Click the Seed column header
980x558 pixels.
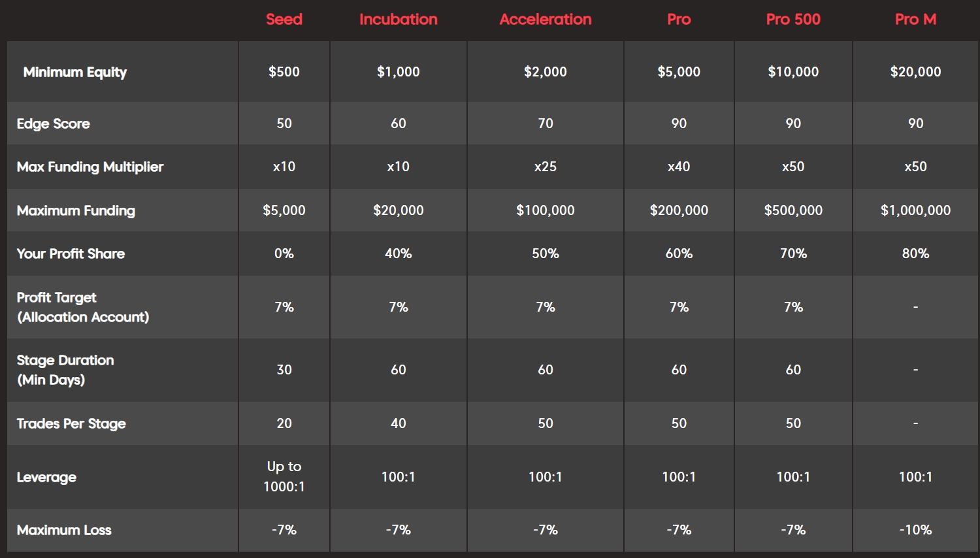click(284, 20)
